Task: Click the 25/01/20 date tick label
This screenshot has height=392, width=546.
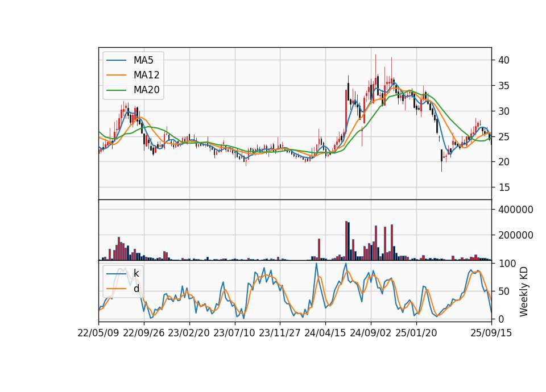Action: point(416,333)
